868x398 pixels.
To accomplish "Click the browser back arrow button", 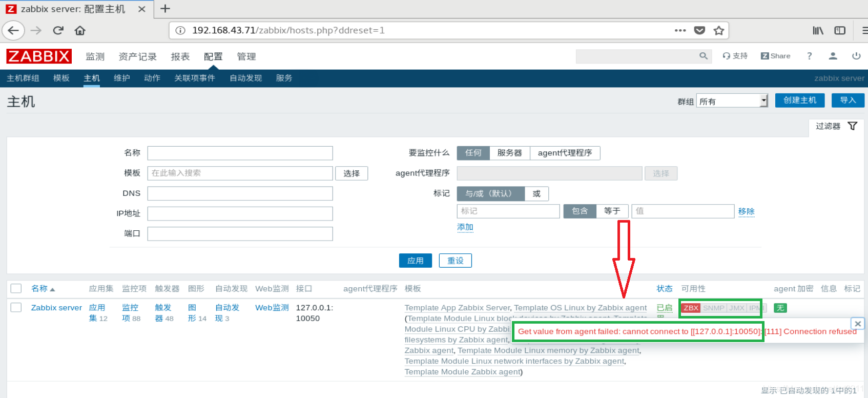I will (13, 30).
